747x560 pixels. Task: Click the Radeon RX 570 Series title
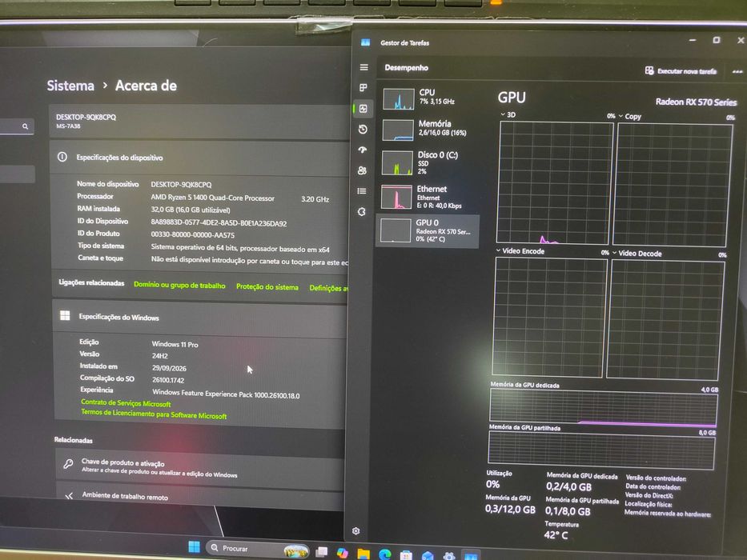696,102
